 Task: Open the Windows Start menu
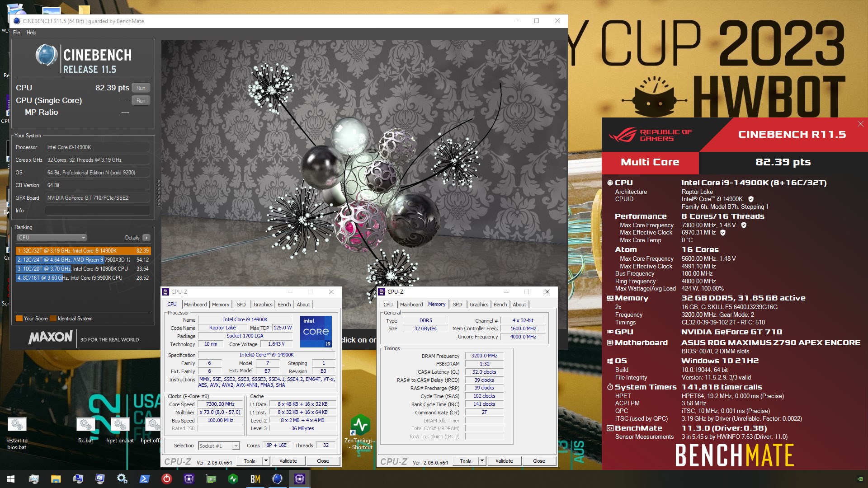point(11,479)
